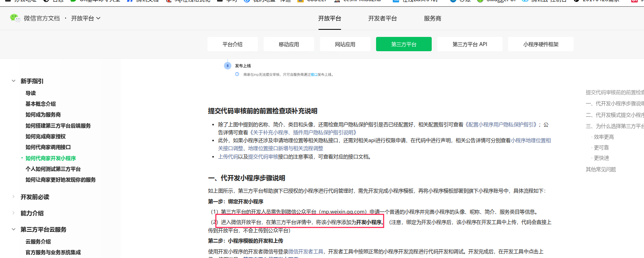Open 导读 in the sidebar

pyautogui.click(x=31, y=93)
